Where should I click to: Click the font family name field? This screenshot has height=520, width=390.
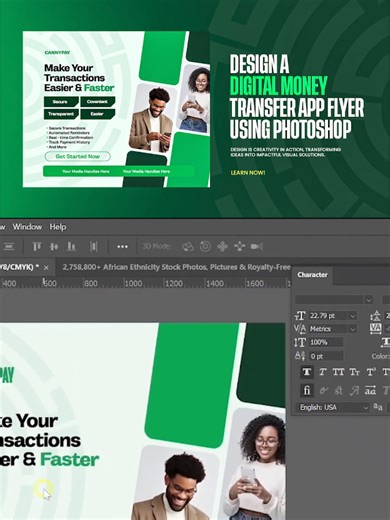[329, 300]
